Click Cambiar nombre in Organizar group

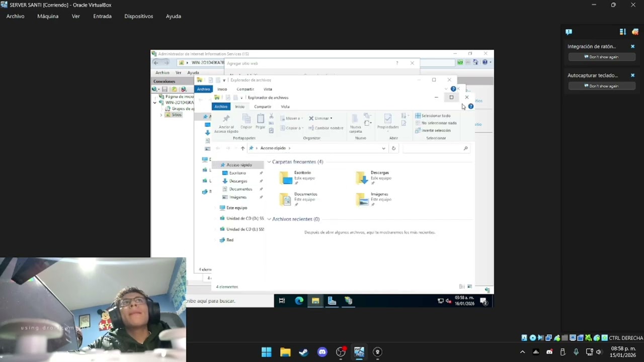point(326,128)
